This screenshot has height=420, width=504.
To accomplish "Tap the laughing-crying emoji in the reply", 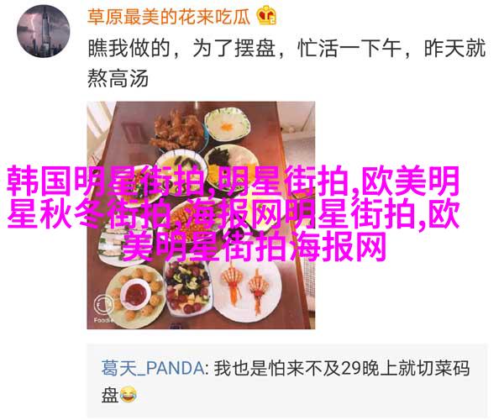I will tap(129, 395).
